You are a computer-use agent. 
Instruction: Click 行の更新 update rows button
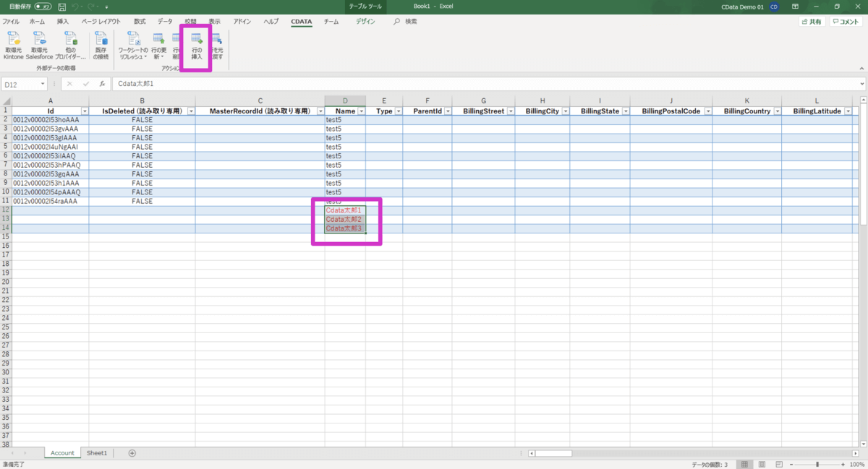[158, 46]
